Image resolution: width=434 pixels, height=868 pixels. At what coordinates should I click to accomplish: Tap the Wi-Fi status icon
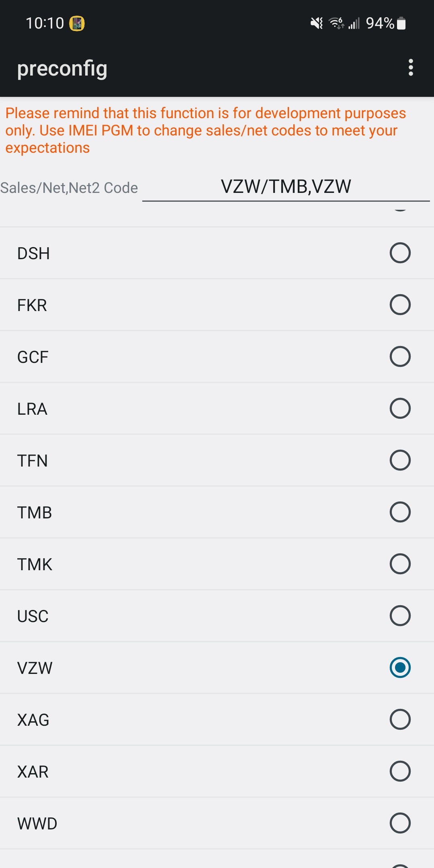(x=336, y=23)
